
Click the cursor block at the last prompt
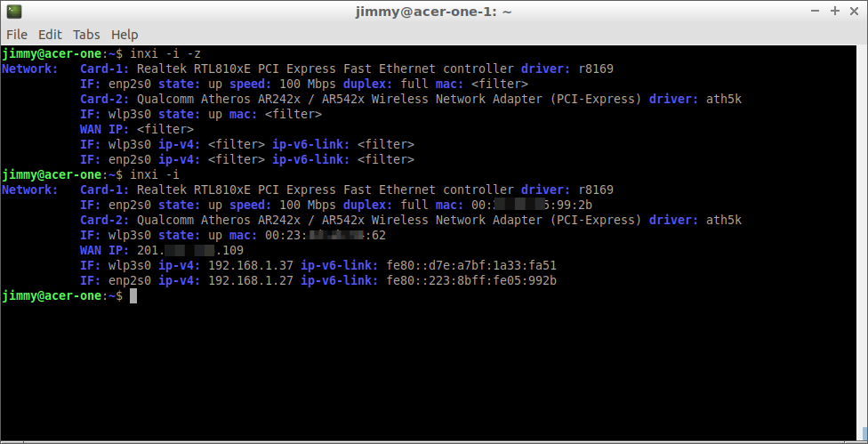point(133,295)
